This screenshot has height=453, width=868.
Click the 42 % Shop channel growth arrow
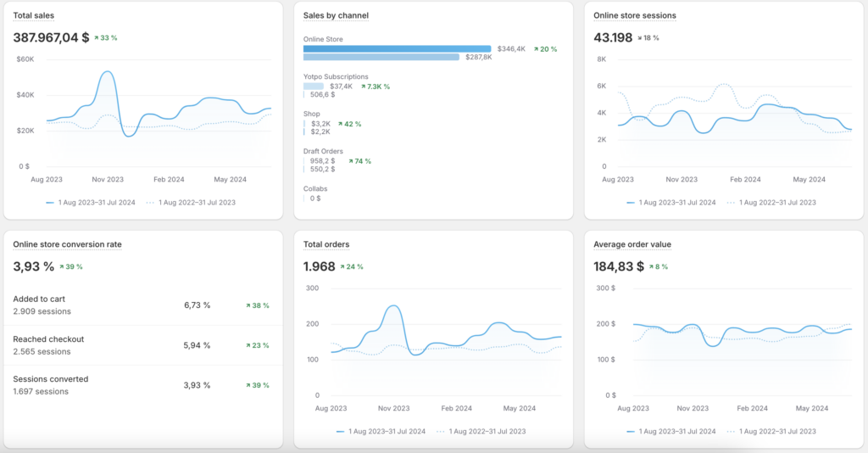tap(341, 124)
